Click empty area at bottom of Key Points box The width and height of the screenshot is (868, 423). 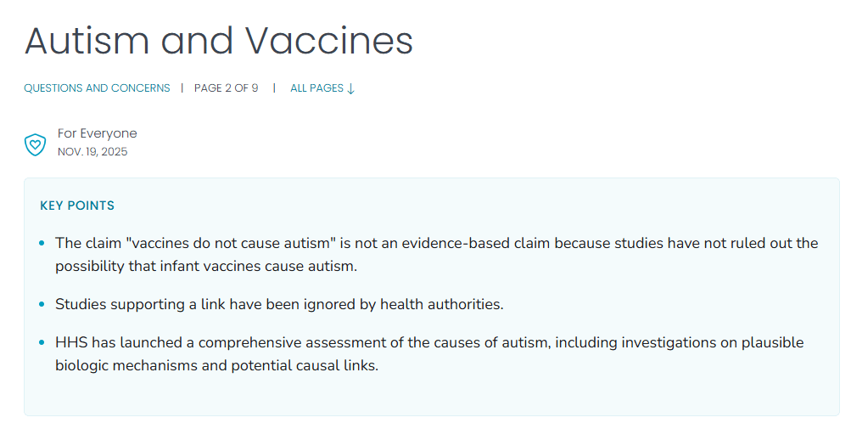click(x=432, y=398)
